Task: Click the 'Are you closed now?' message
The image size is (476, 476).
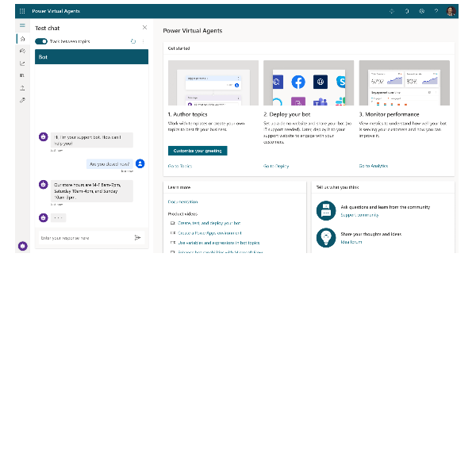Action: click(x=109, y=164)
